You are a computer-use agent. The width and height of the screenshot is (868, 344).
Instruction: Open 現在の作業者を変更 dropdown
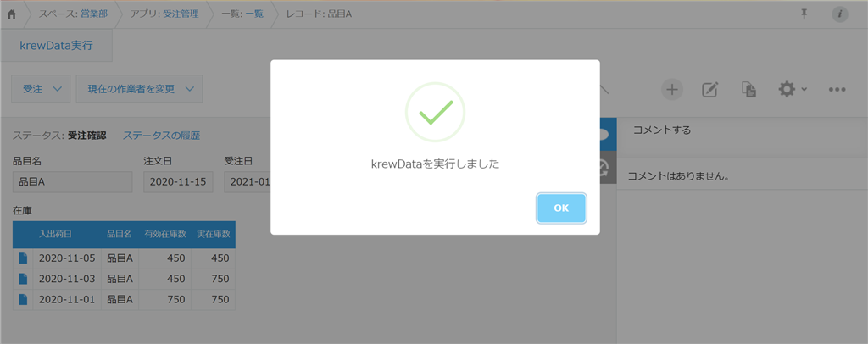point(139,89)
